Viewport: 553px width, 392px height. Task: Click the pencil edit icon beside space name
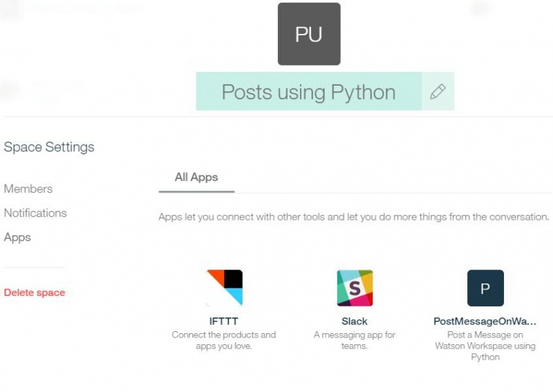coord(438,92)
